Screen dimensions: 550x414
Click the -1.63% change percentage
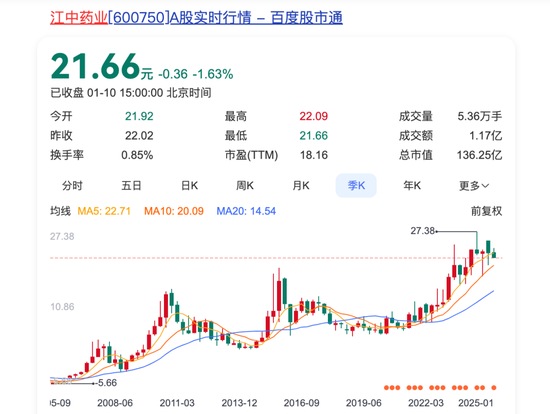[x=213, y=74]
